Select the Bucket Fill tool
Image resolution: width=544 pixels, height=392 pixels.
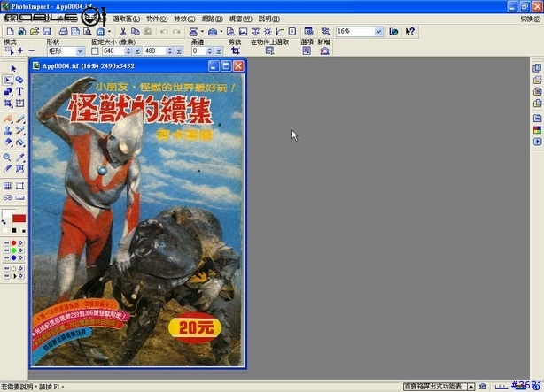[x=19, y=142]
